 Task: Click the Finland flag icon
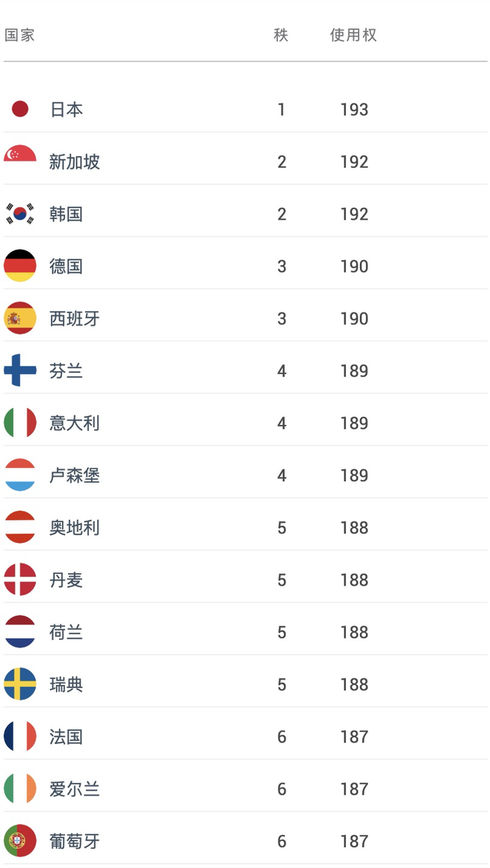click(x=20, y=370)
